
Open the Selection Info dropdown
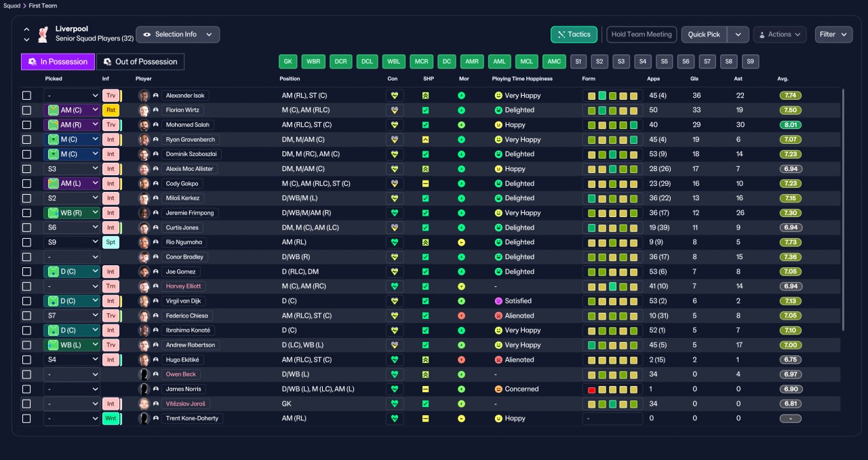point(178,35)
